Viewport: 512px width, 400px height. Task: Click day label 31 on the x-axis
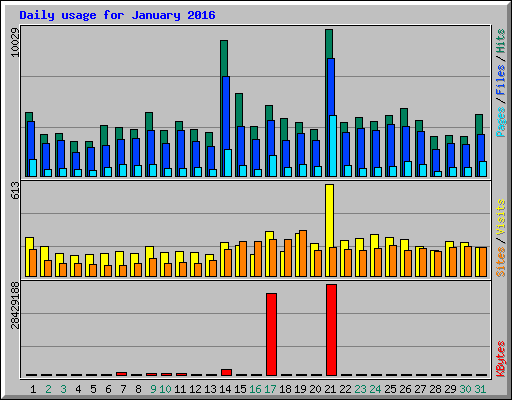480,389
